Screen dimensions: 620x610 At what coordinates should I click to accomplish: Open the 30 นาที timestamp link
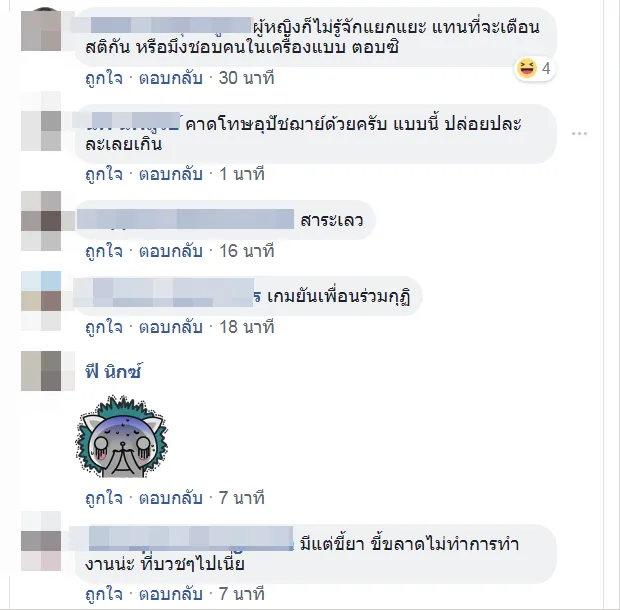tap(246, 78)
